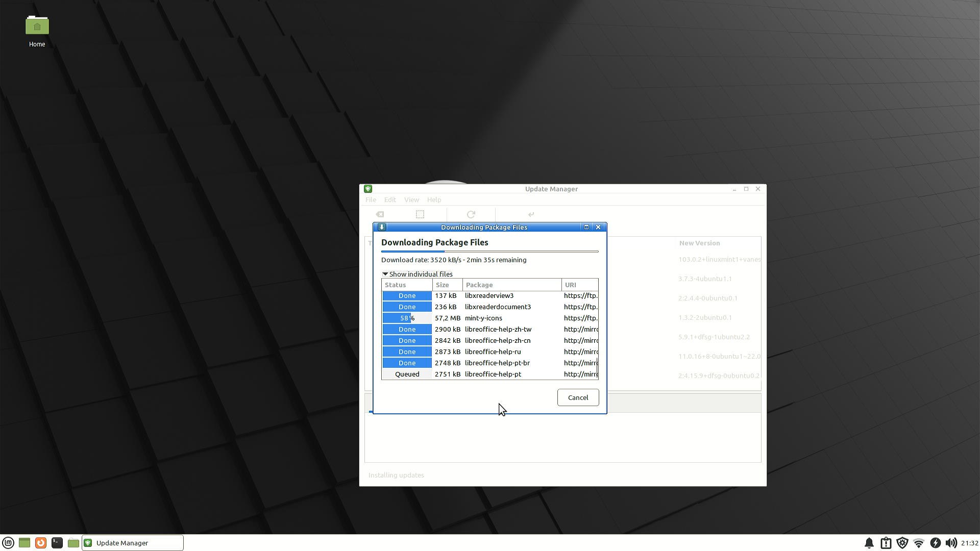Click the notifications bell tray icon
The height and width of the screenshot is (551, 980).
click(869, 543)
